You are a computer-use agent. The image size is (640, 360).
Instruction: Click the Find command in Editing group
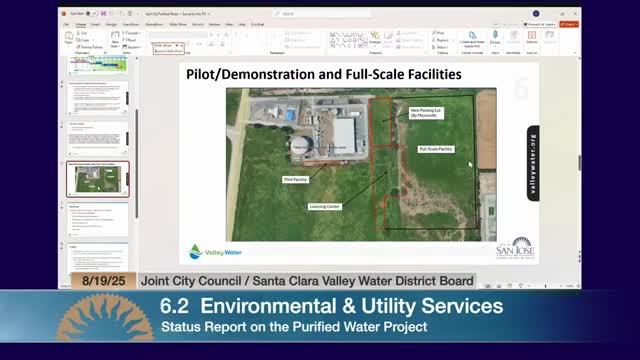point(438,33)
